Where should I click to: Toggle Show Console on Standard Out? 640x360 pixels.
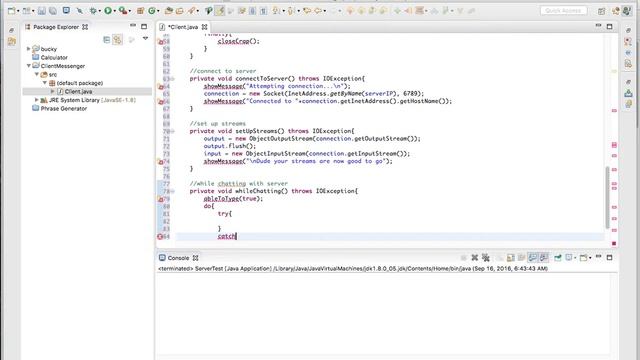[532, 258]
